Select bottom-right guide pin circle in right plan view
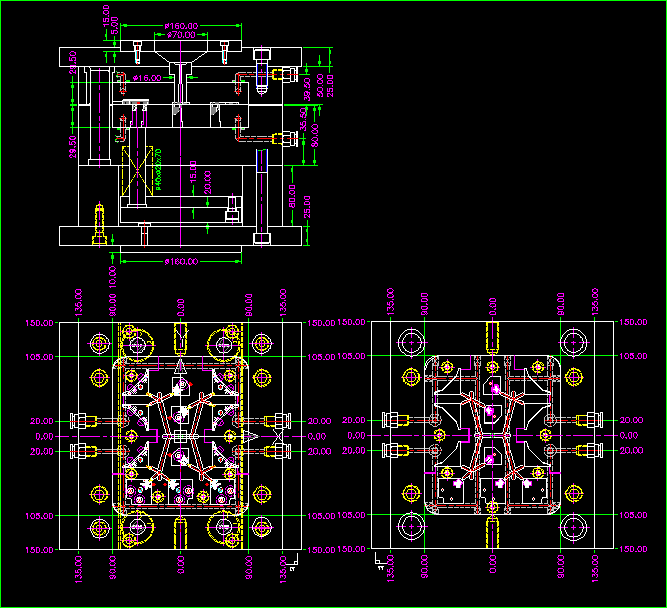 573,527
